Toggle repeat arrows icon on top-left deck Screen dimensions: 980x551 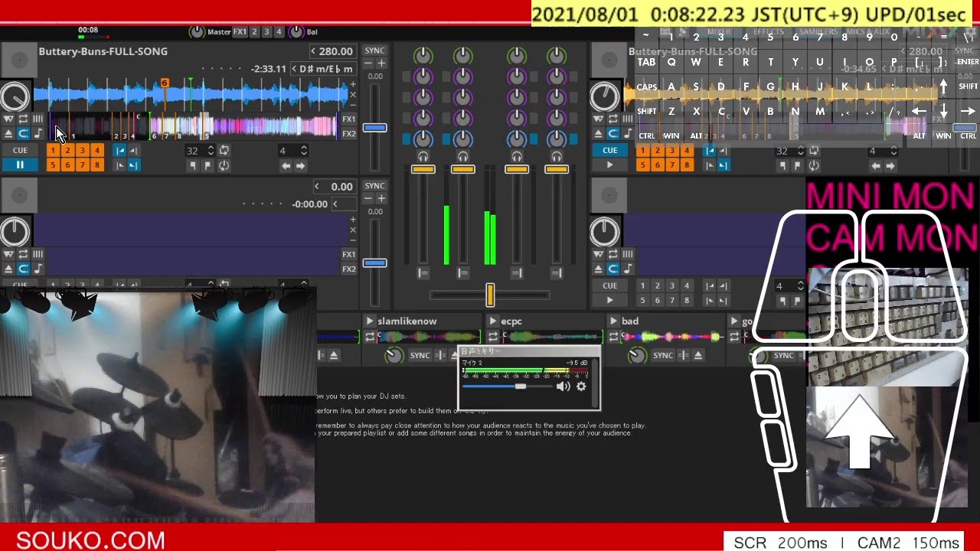[x=23, y=119]
